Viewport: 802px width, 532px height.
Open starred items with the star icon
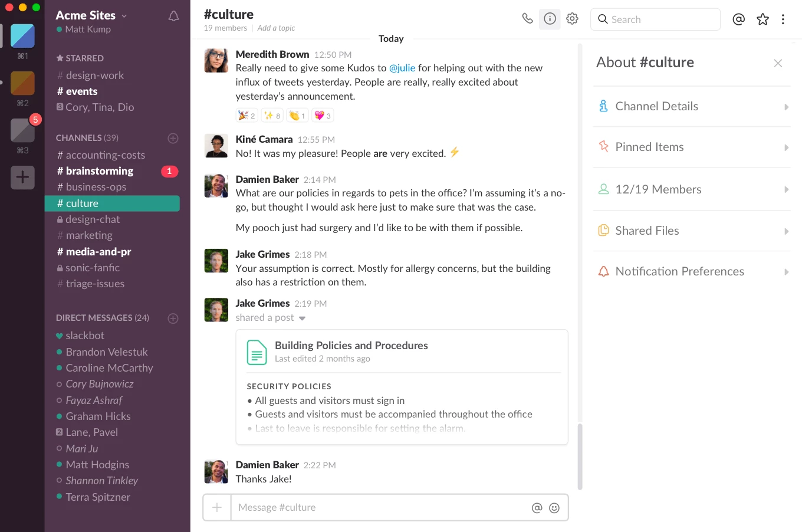point(762,19)
